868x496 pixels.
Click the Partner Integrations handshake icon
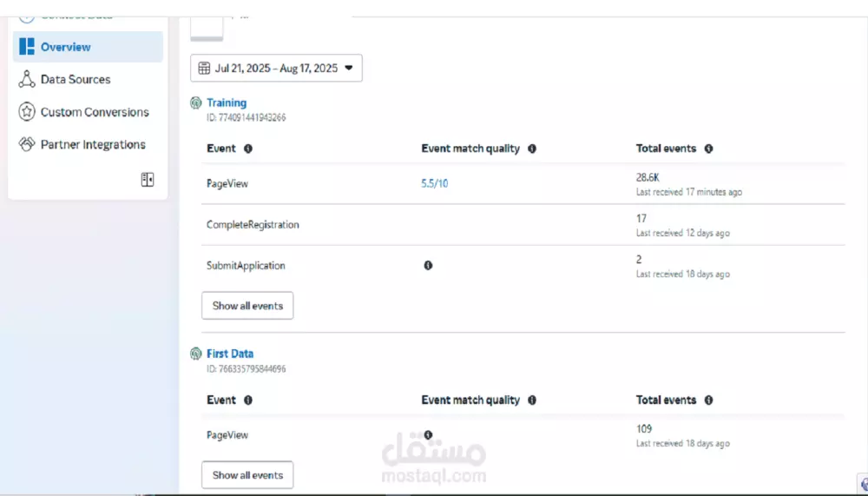pyautogui.click(x=27, y=144)
